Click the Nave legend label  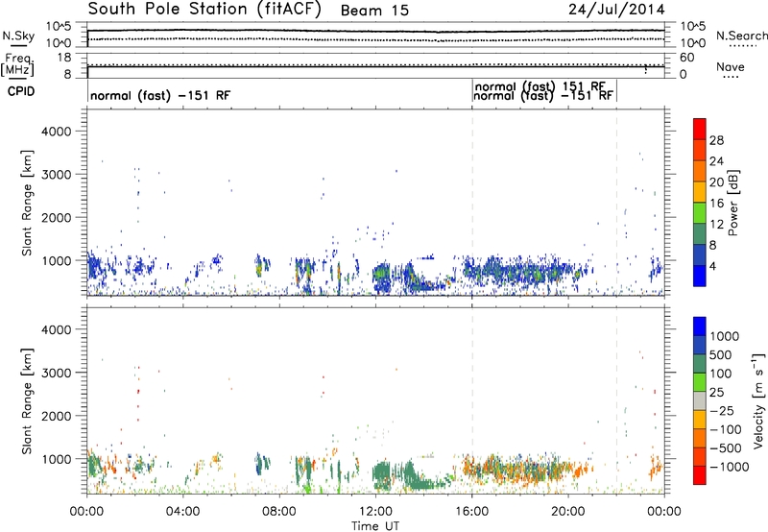point(731,67)
